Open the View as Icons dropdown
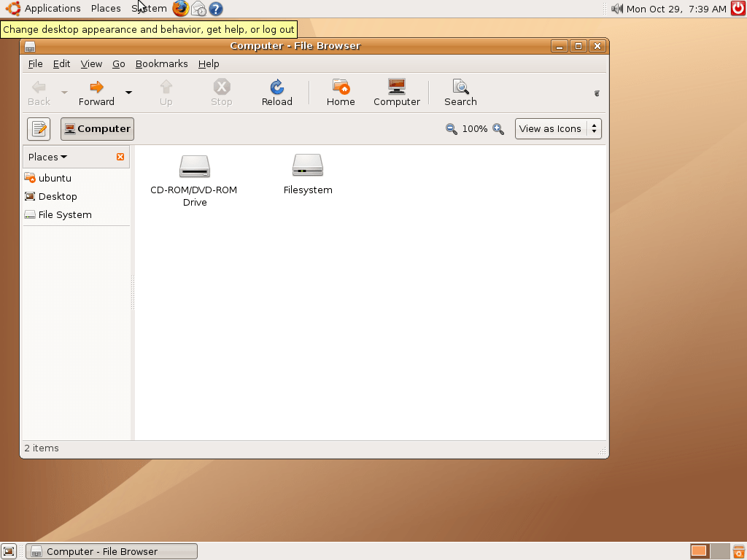This screenshot has height=560, width=747. pyautogui.click(x=558, y=129)
